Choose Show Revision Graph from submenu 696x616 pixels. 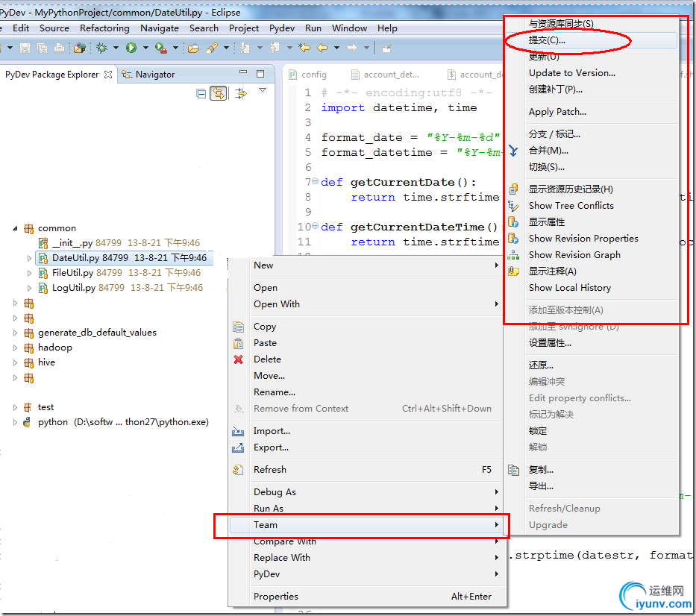click(x=574, y=255)
